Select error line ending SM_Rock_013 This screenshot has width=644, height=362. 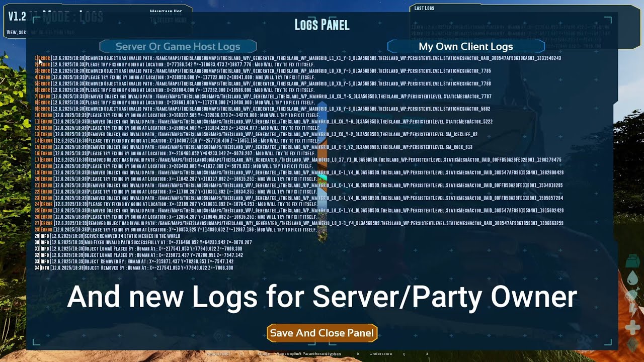(x=254, y=147)
